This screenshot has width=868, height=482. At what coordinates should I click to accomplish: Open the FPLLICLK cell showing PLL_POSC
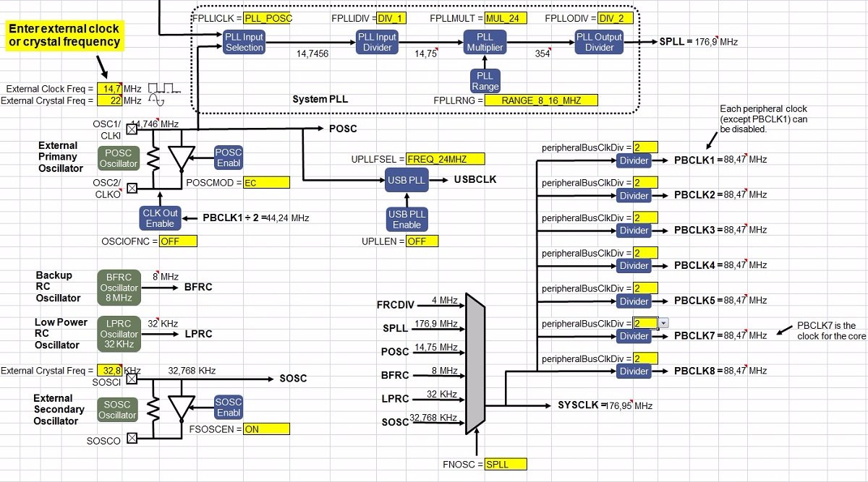(x=268, y=18)
